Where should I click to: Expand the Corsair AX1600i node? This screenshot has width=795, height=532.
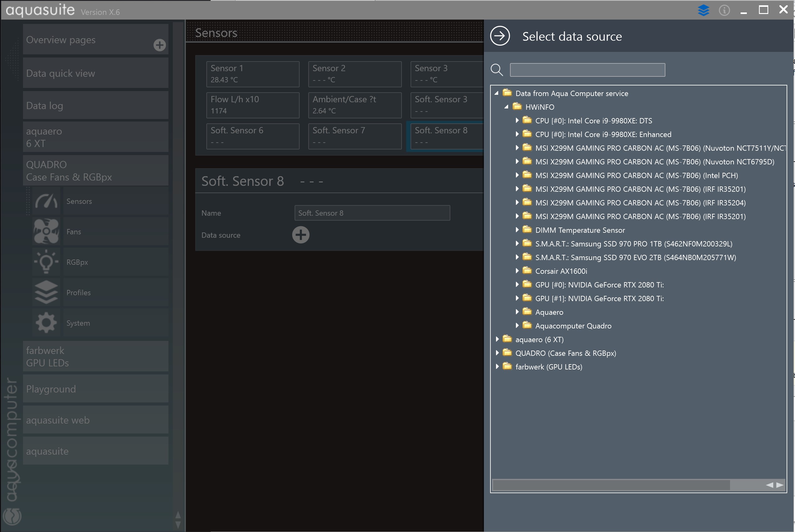[x=517, y=271]
